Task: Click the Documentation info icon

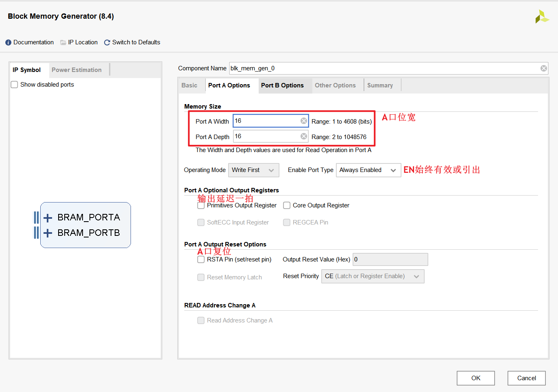Action: click(x=8, y=43)
